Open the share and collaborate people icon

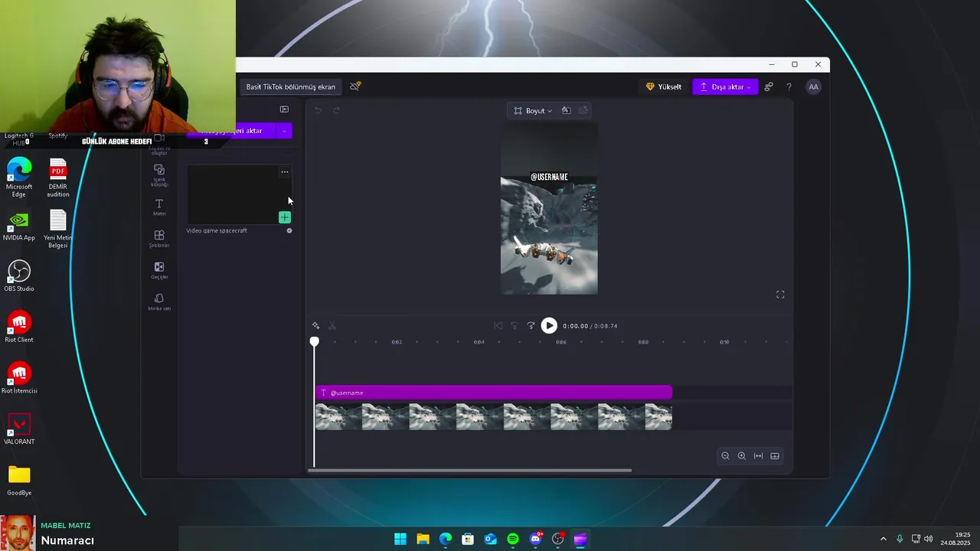(x=769, y=86)
